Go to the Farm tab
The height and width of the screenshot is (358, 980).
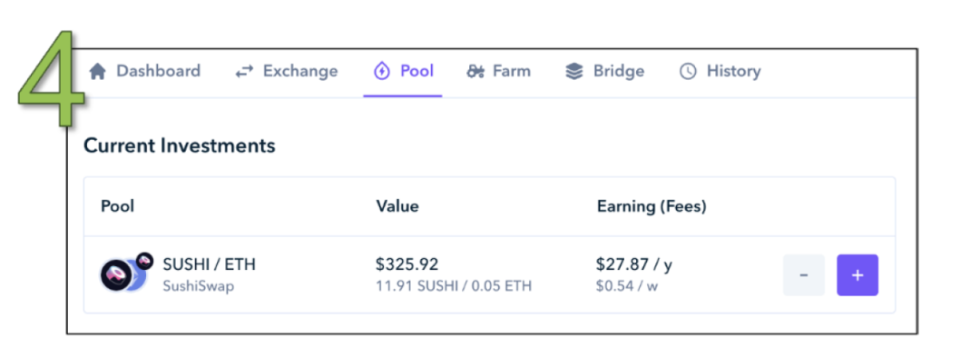coord(499,72)
